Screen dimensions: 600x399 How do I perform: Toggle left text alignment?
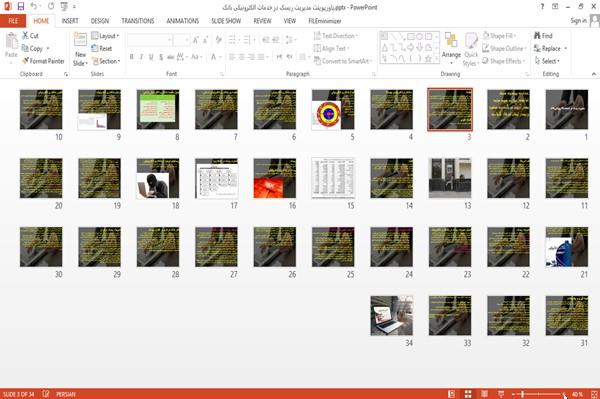point(232,57)
